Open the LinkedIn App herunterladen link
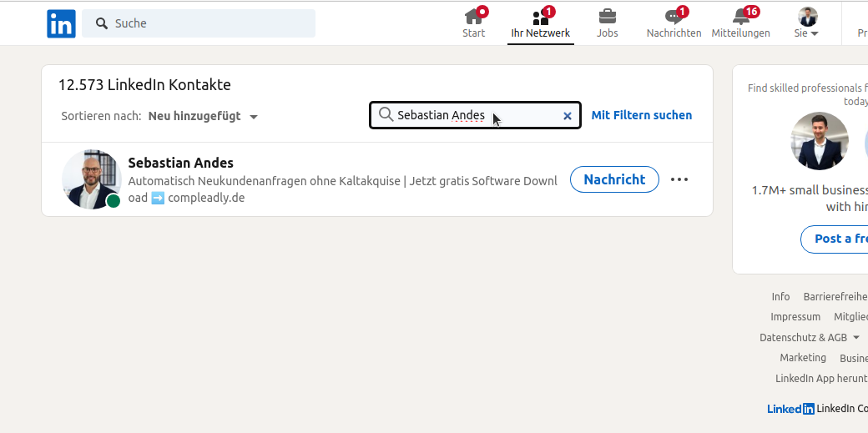868x433 pixels. [821, 379]
